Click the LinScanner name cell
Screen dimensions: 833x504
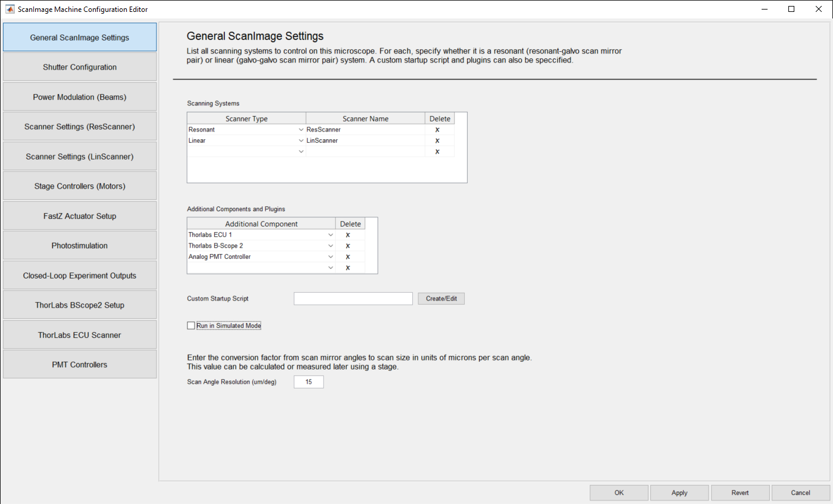coord(365,140)
